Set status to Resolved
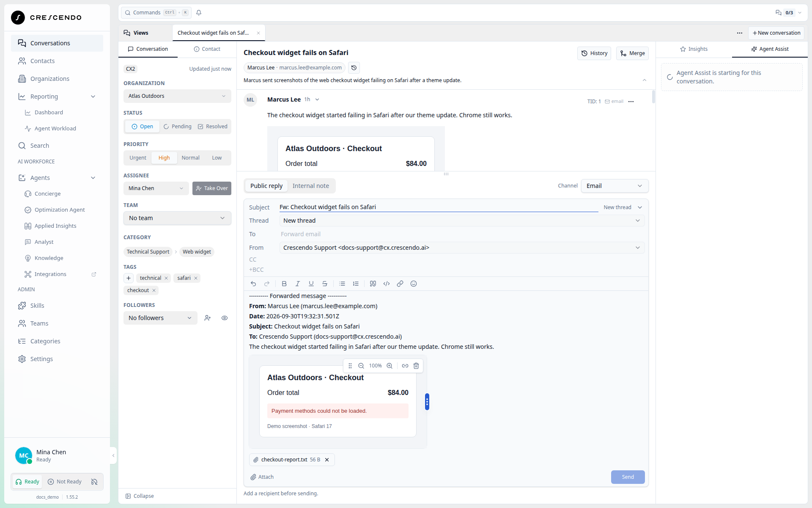 click(213, 127)
